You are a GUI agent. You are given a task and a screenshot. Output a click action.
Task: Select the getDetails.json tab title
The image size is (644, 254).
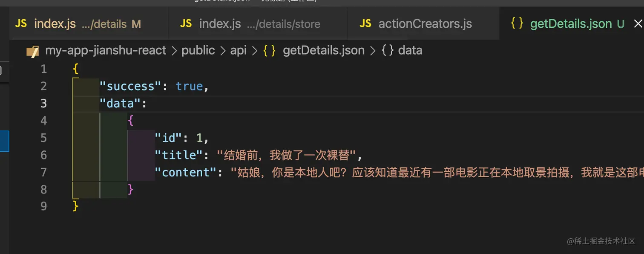tap(571, 24)
